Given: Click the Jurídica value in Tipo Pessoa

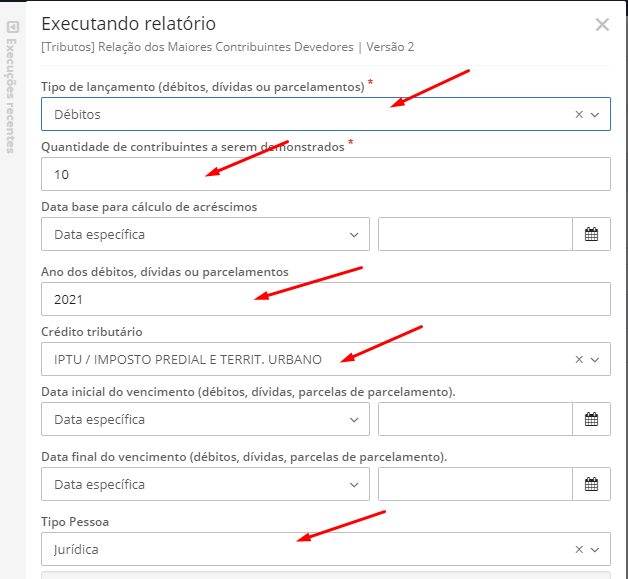Looking at the screenshot, I should [76, 549].
